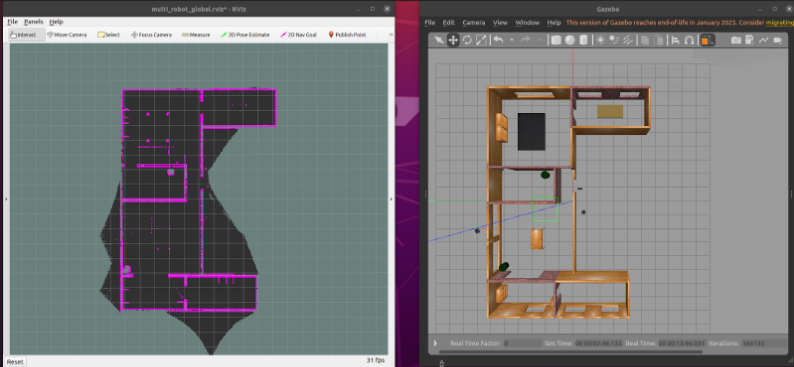
Task: Click the Sim Time value field
Action: click(x=598, y=343)
